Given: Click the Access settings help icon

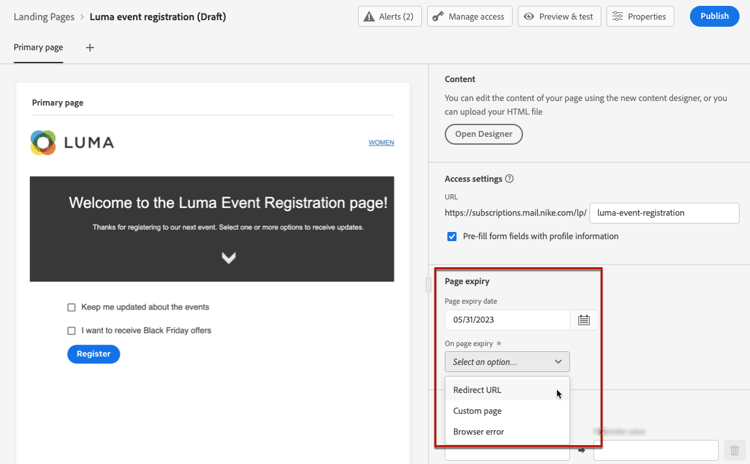Looking at the screenshot, I should click(x=509, y=178).
